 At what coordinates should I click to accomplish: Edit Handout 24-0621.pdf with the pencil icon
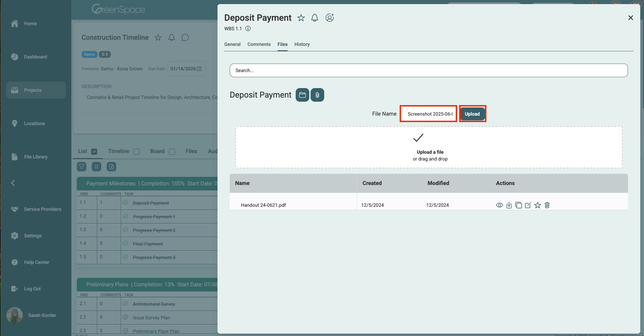(x=528, y=205)
